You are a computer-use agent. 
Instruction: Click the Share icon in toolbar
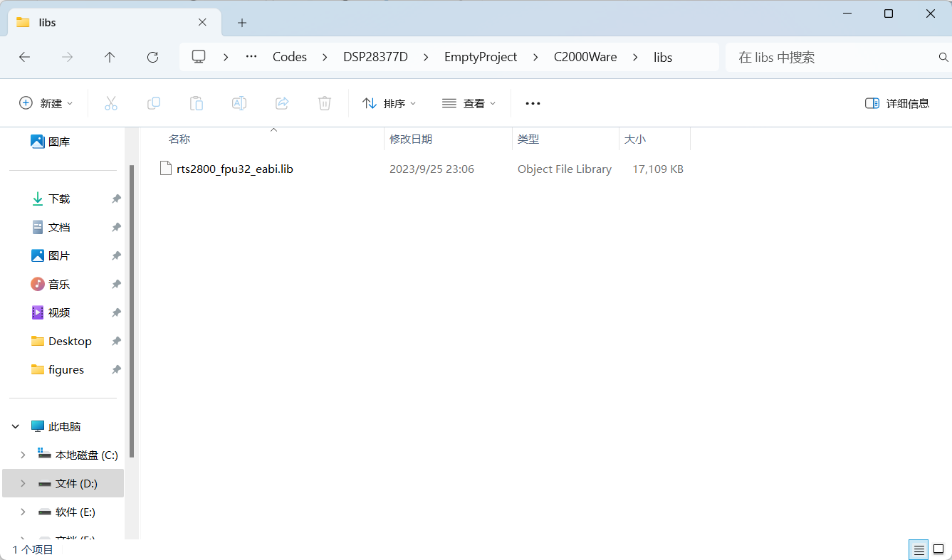[x=282, y=103]
